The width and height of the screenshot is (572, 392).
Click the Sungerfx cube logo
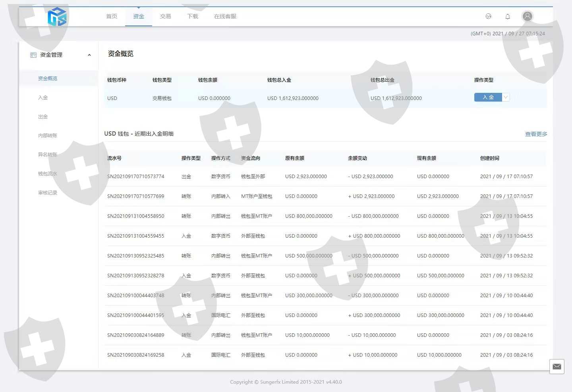tap(57, 17)
